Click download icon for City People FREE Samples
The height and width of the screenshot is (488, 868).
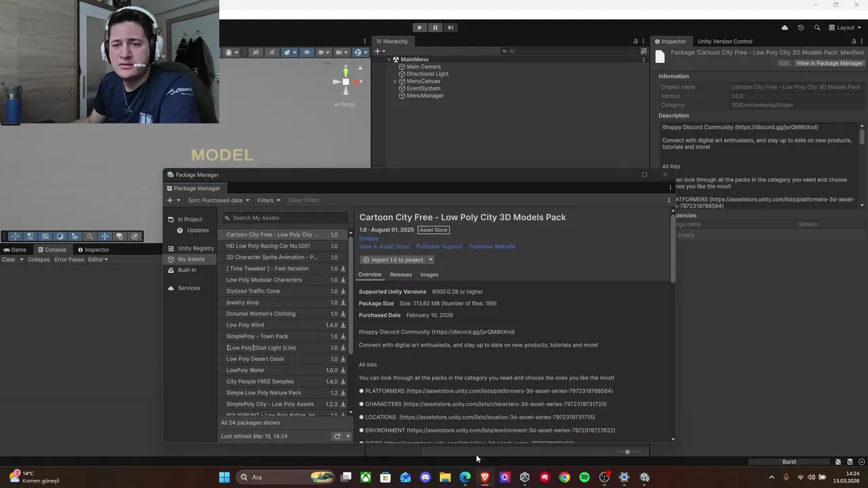[343, 382]
